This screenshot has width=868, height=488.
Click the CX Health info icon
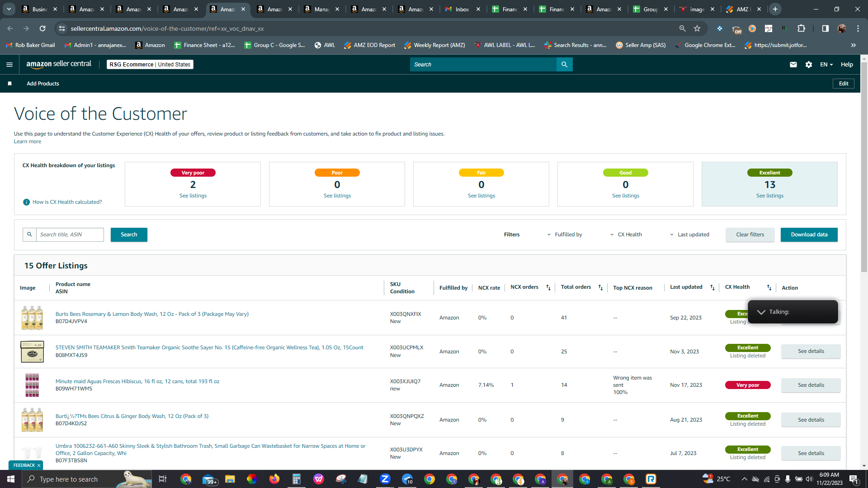(26, 202)
